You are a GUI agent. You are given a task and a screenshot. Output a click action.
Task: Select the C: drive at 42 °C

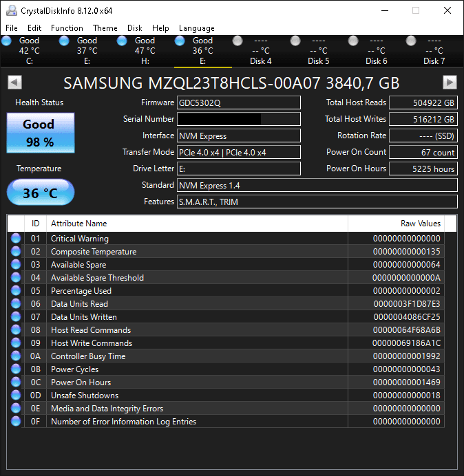(x=29, y=51)
